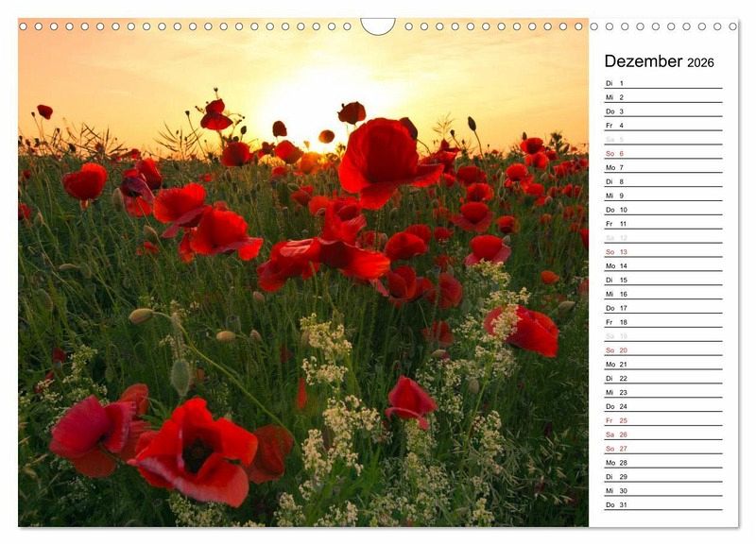Select the Mo 28 date row
The image size is (756, 545).
(663, 463)
